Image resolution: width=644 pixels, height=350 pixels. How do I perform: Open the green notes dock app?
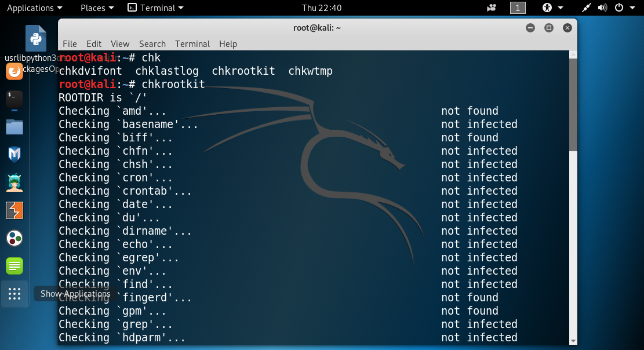pyautogui.click(x=14, y=266)
